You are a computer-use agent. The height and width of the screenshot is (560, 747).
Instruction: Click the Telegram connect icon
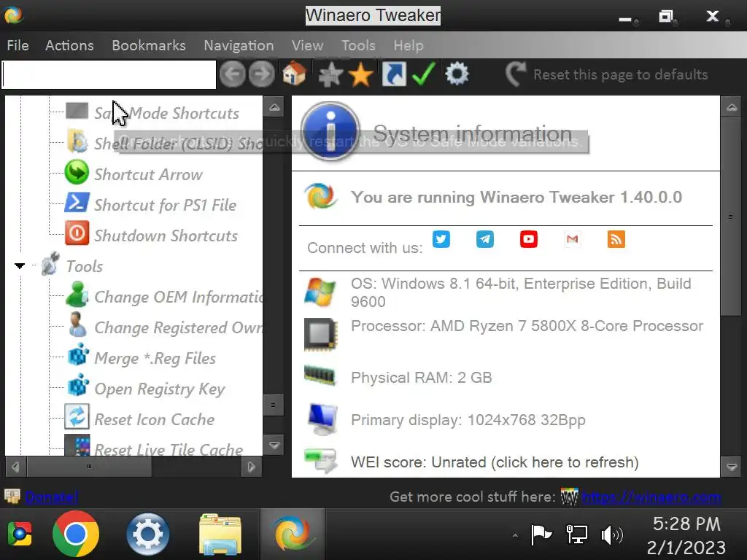[485, 239]
